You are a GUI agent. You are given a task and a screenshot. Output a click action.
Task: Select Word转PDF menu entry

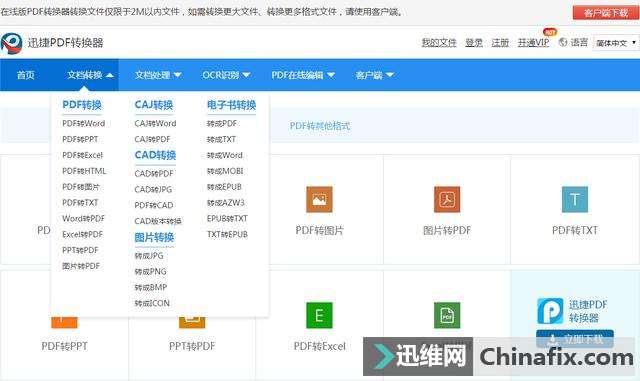[83, 218]
